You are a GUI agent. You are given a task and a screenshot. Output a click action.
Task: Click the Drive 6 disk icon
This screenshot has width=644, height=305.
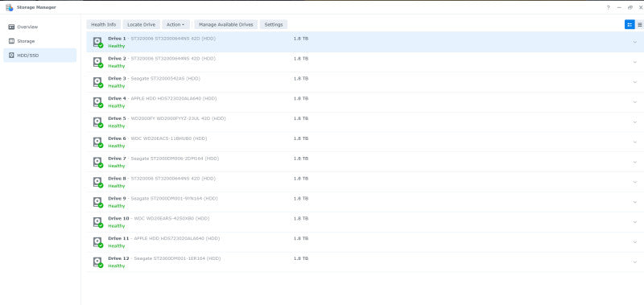[x=97, y=142]
